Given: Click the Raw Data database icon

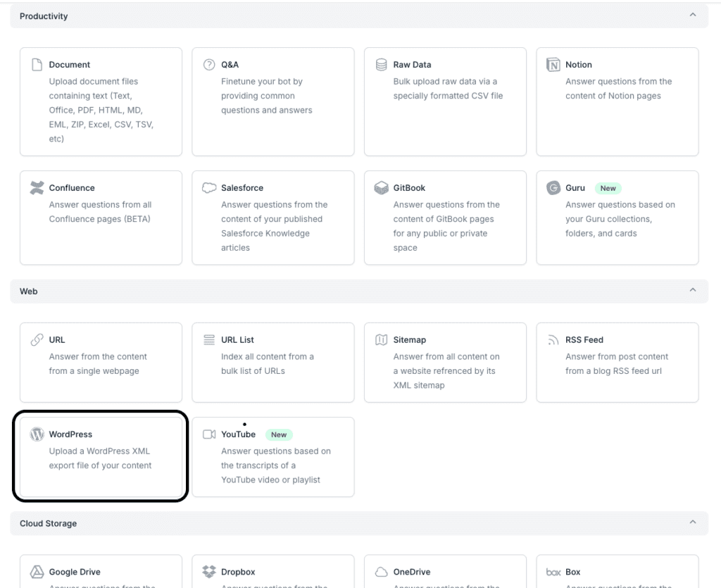Looking at the screenshot, I should [381, 65].
